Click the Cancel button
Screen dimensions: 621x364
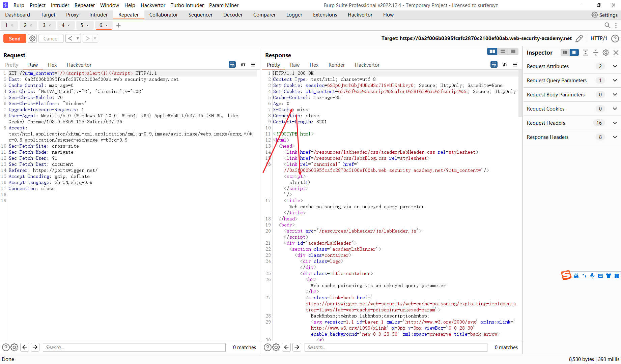coord(51,38)
